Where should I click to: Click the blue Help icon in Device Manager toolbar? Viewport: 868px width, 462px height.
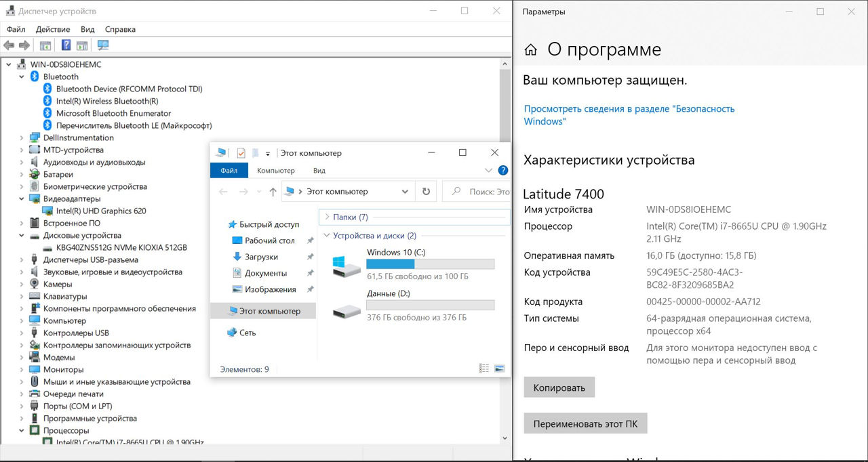point(66,45)
